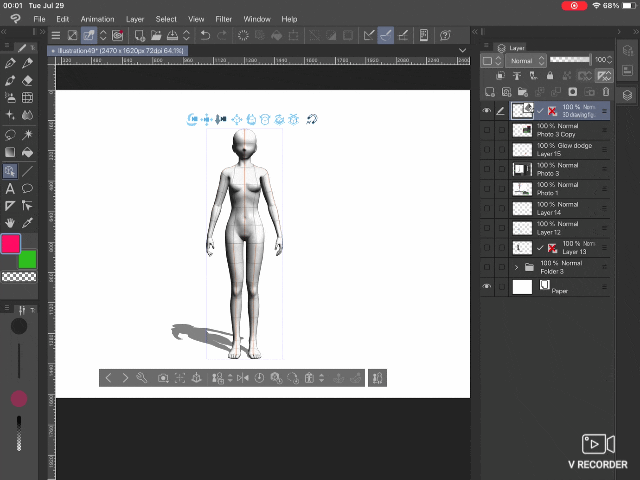Screen dimensions: 640x480
Task: Pick the Eyedropper tool
Action: click(x=28, y=223)
